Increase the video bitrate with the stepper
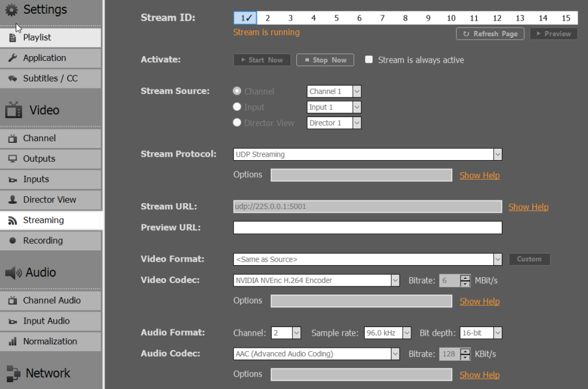 pos(465,278)
